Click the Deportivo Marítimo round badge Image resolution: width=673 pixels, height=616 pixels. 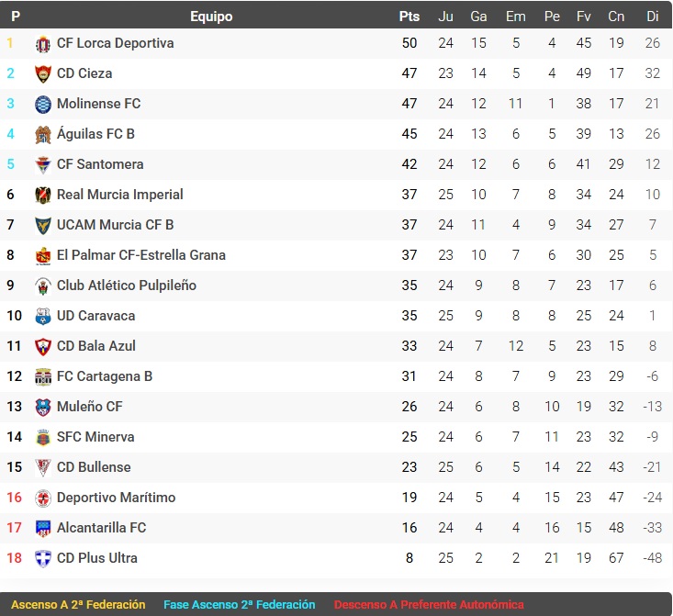pyautogui.click(x=43, y=498)
